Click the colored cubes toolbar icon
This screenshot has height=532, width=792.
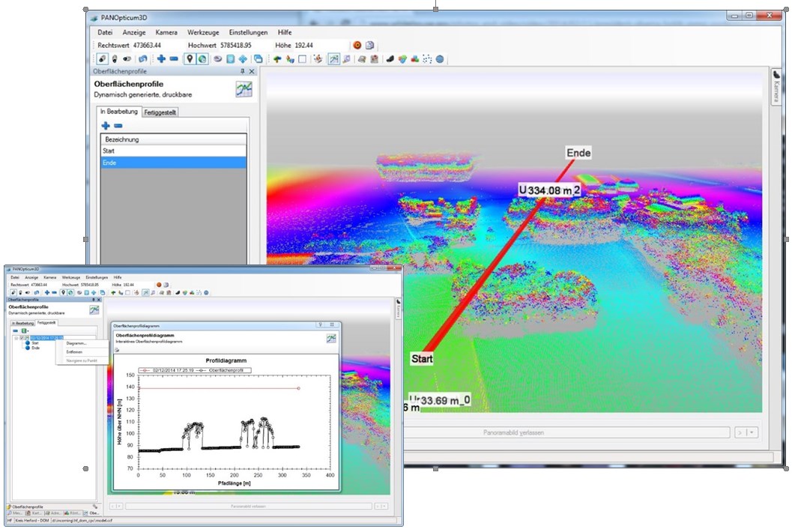click(414, 59)
